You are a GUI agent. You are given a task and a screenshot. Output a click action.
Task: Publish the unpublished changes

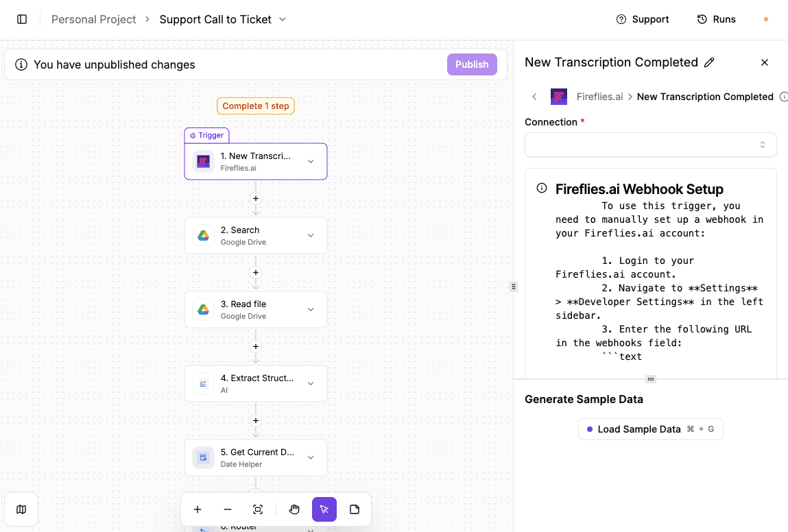pos(471,64)
